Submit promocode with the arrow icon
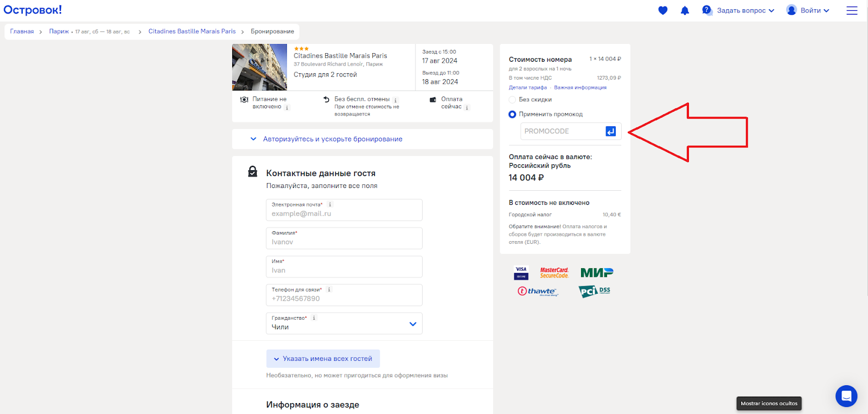 611,131
